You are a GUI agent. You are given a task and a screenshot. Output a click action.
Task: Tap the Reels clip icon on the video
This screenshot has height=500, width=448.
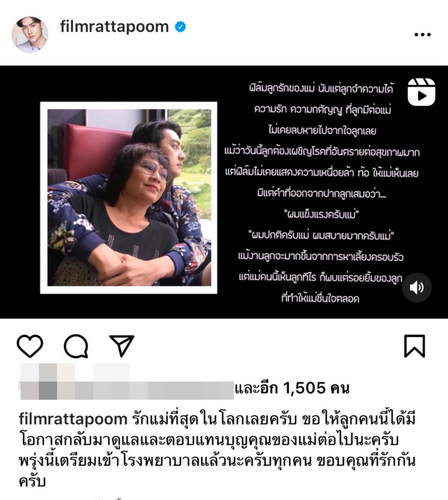pyautogui.click(x=421, y=92)
